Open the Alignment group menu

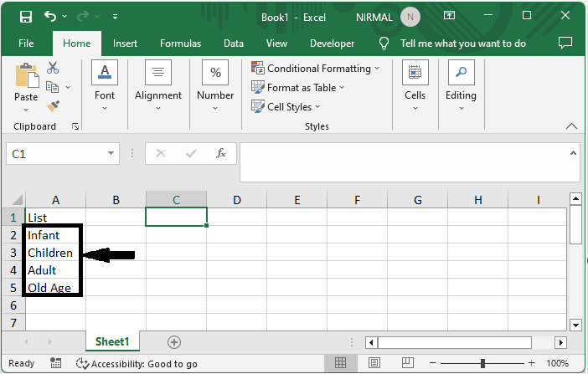pyautogui.click(x=158, y=85)
